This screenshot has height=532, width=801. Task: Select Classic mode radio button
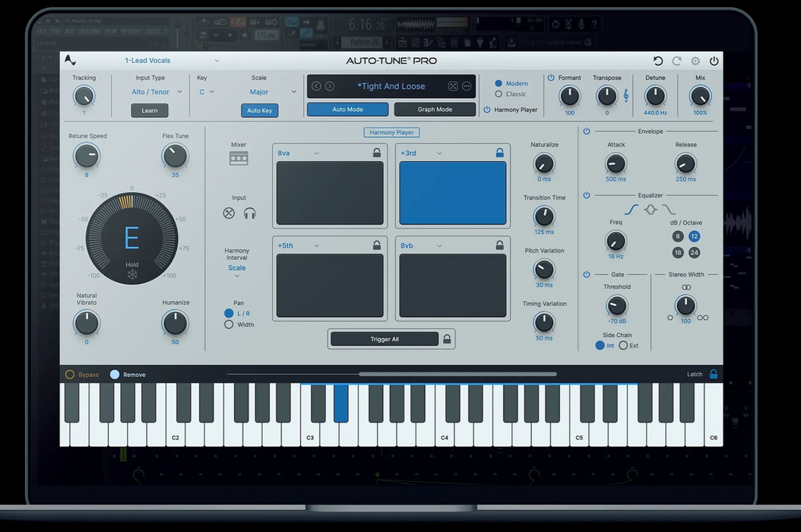click(x=499, y=94)
